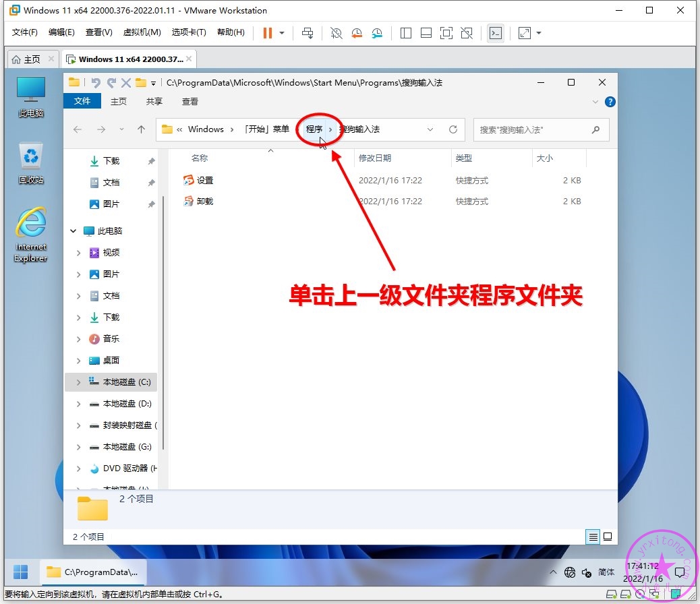Switch to large icons view in status bar
This screenshot has height=604, width=700.
pos(608,537)
